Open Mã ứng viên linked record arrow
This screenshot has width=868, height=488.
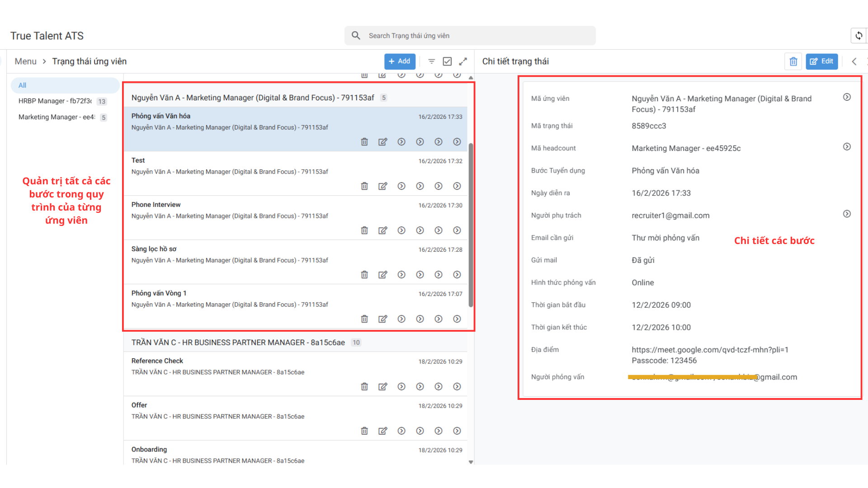pos(847,97)
